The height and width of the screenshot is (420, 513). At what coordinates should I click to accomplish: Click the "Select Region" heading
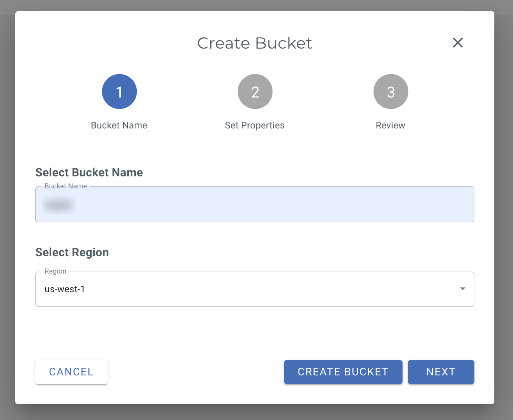click(x=72, y=252)
